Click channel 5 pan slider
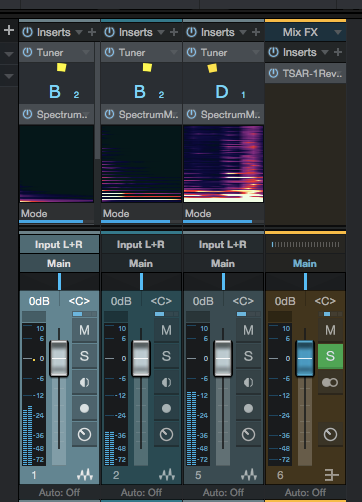 [223, 281]
